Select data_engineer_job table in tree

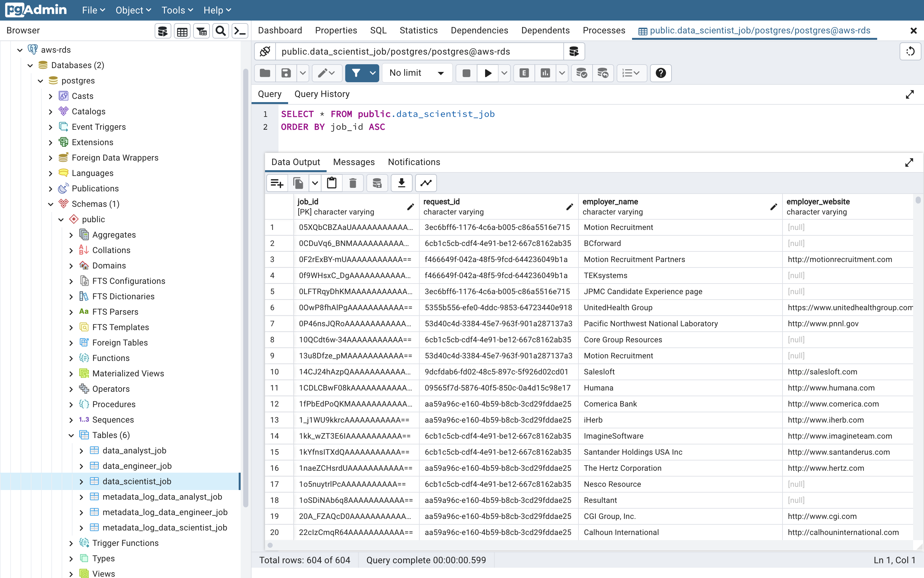click(x=137, y=466)
